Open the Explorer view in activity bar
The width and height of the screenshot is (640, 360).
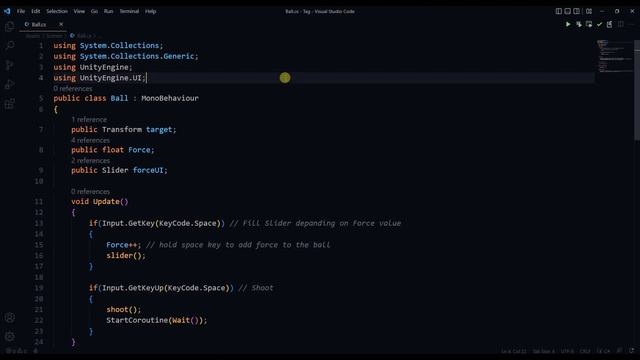[9, 27]
